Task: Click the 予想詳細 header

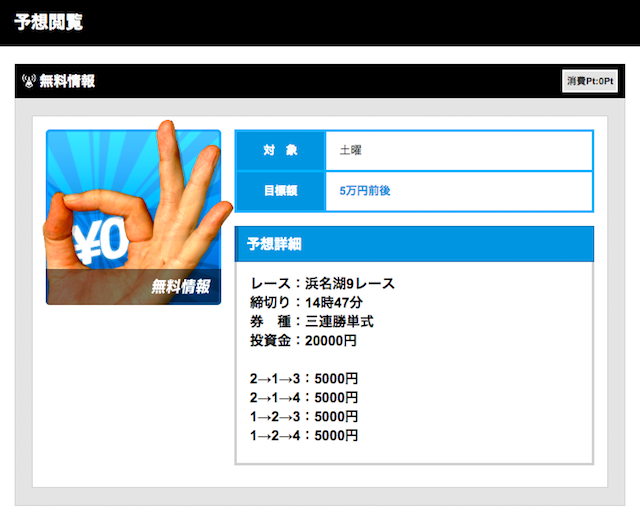Action: tap(414, 244)
